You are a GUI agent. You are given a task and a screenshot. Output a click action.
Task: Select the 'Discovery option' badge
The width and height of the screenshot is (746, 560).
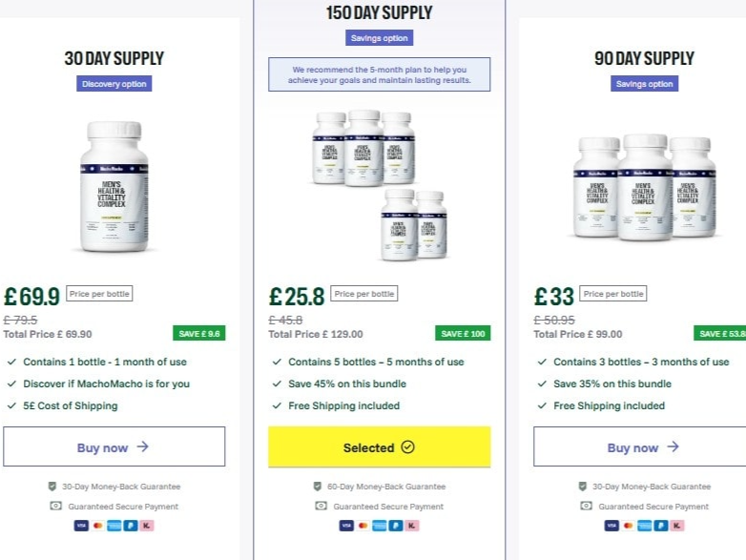coord(114,84)
